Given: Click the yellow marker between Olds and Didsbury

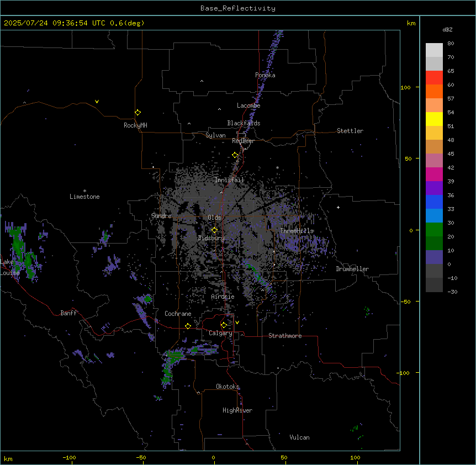Looking at the screenshot, I should [214, 230].
